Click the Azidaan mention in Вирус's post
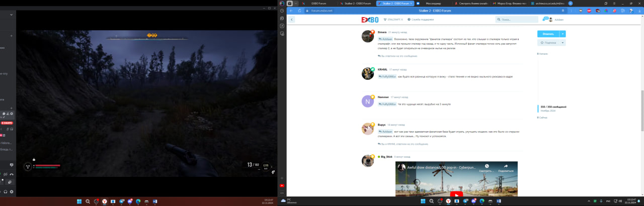Image resolution: width=644 pixels, height=206 pixels. click(386, 131)
